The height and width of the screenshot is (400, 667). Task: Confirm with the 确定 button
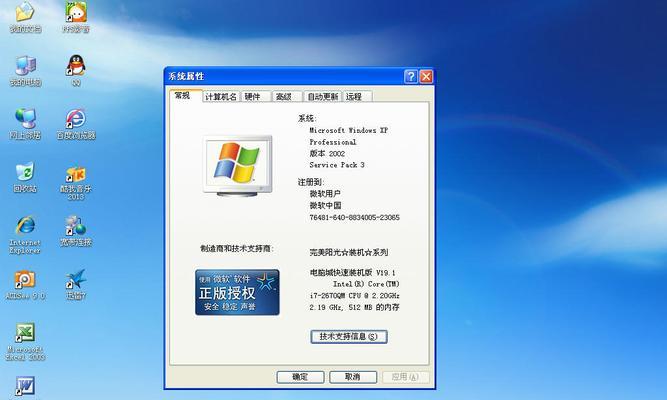tap(300, 377)
